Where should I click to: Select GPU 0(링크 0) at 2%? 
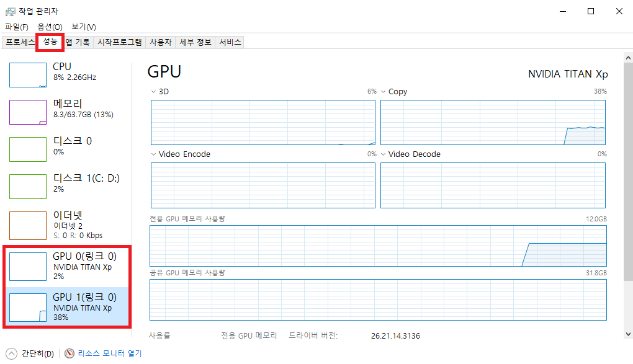click(67, 267)
